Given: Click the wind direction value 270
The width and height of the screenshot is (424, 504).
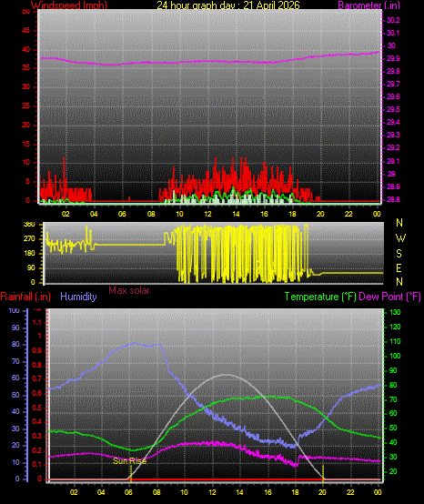Looking at the screenshot, I should [29, 239].
